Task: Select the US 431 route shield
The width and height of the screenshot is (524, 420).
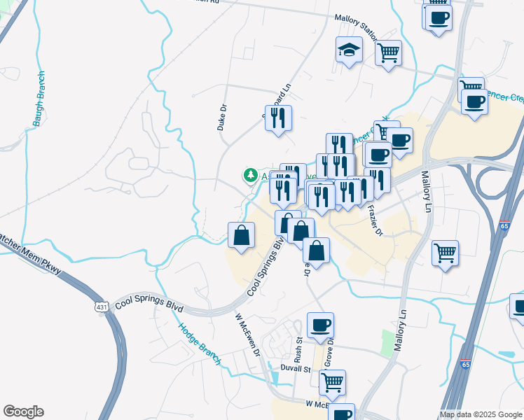Action: 102,307
